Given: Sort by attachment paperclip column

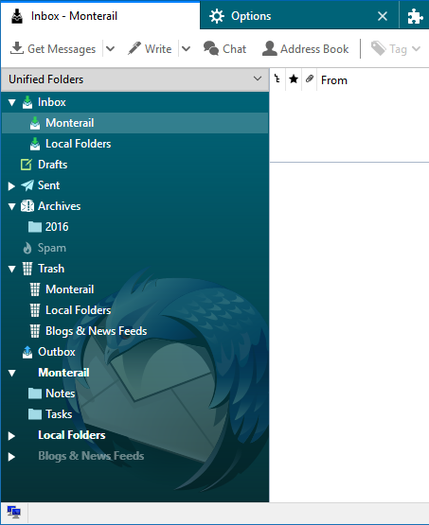Looking at the screenshot, I should pos(309,79).
